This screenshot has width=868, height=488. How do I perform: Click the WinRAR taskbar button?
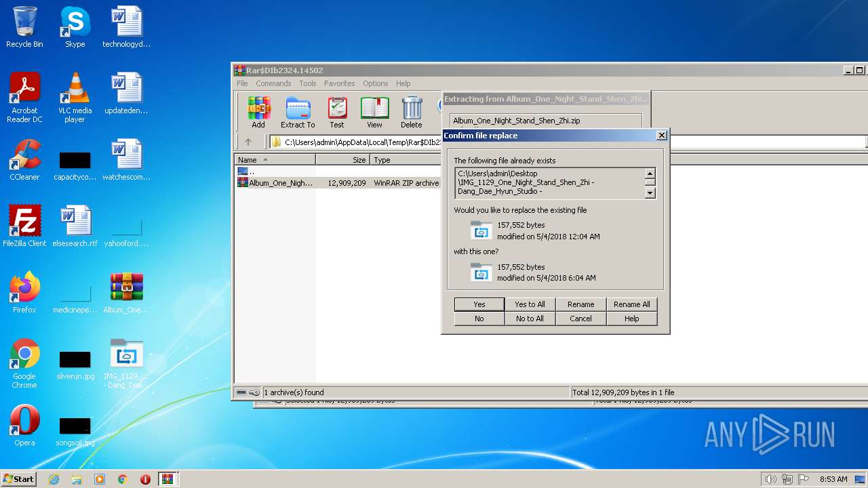(x=167, y=479)
